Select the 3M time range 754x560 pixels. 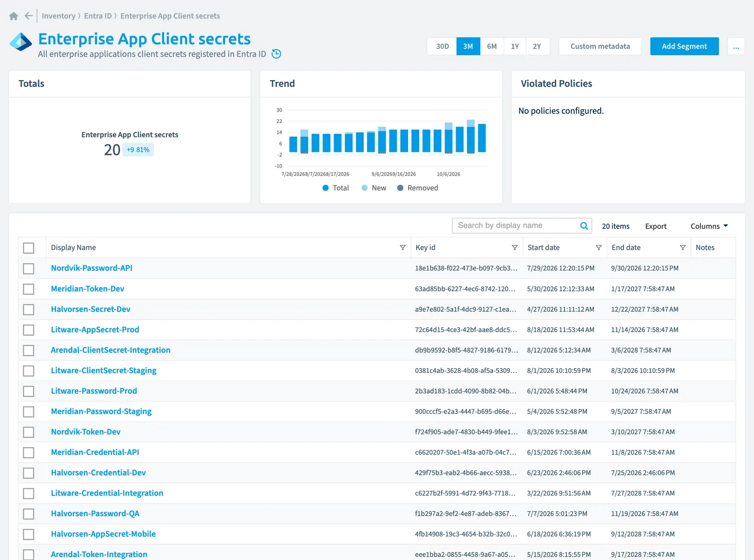click(x=468, y=46)
